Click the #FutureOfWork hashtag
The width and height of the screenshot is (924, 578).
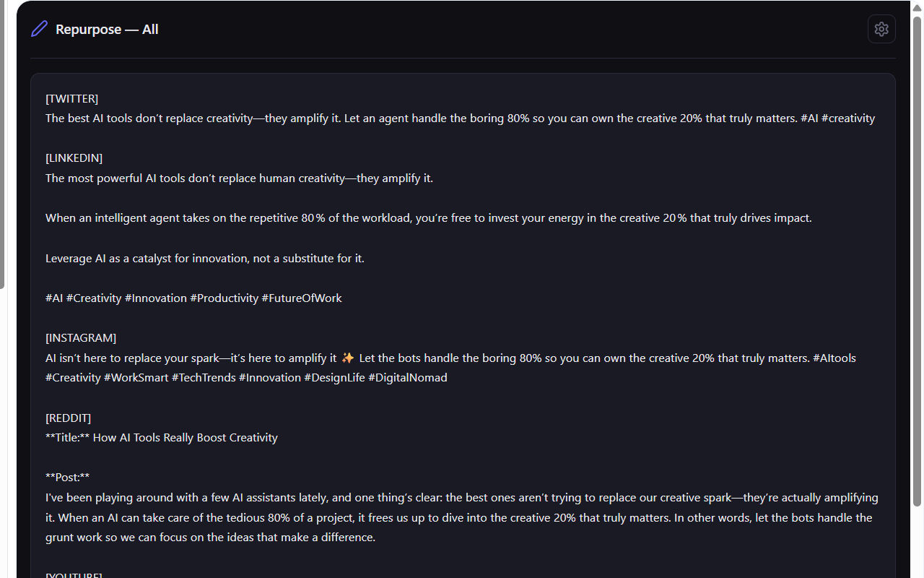tap(302, 298)
